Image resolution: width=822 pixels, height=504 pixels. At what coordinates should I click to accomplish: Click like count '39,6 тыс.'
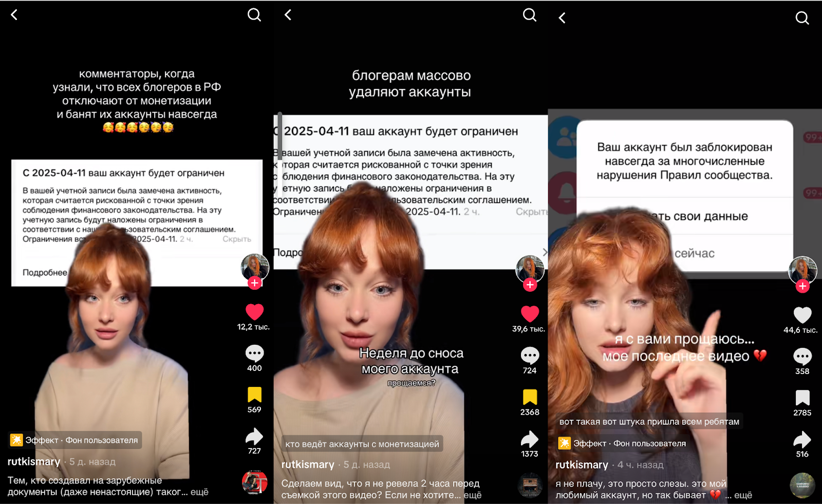[x=529, y=329]
